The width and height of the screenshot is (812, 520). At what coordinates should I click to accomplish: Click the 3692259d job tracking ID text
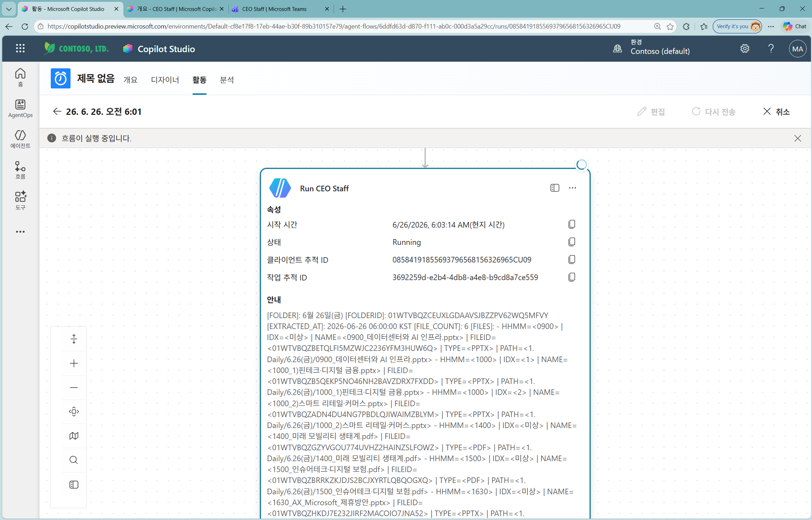tap(465, 277)
